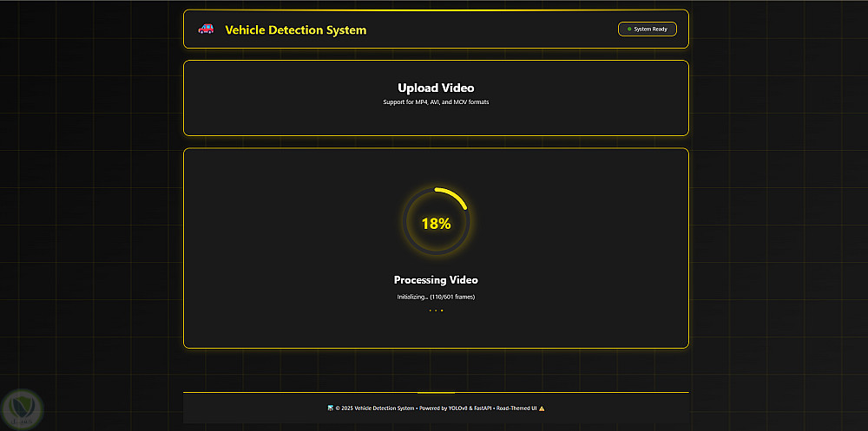The height and width of the screenshot is (431, 868).
Task: Click the small icon before the copyright text
Action: 330,408
